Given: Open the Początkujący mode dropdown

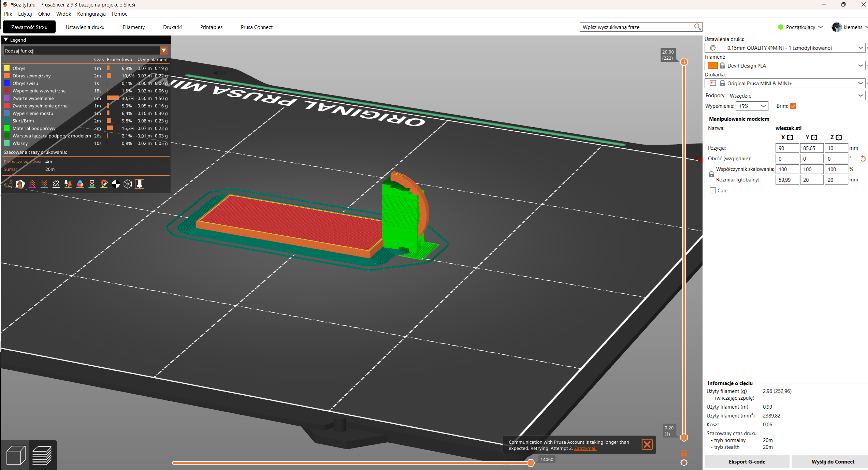Looking at the screenshot, I should coord(800,27).
